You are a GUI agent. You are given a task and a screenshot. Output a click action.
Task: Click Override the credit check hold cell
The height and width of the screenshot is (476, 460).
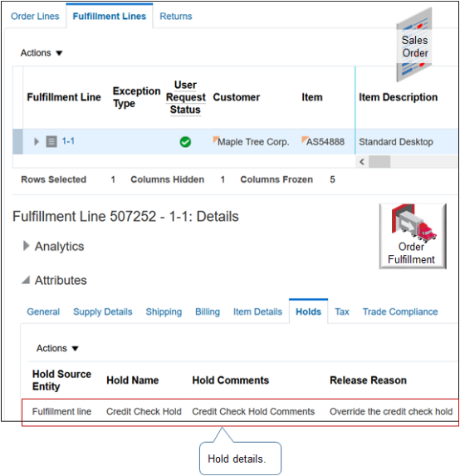[391, 411]
